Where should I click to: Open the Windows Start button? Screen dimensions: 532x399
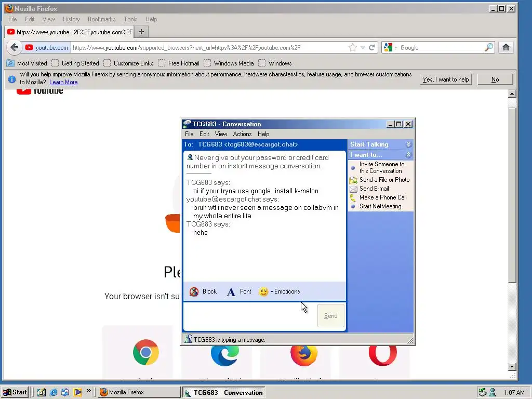coord(15,392)
